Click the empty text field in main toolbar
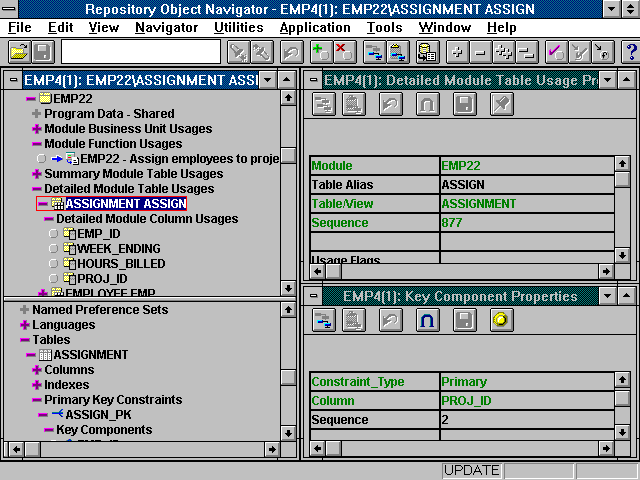Screen dimensions: 640x480 click(140, 51)
